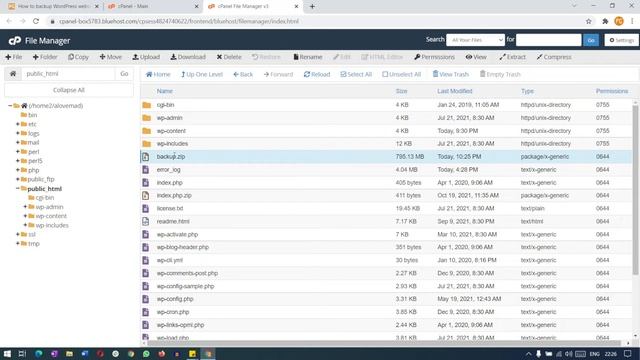This screenshot has width=640, height=360.
Task: Open the Windows Start menu
Action: (7, 353)
